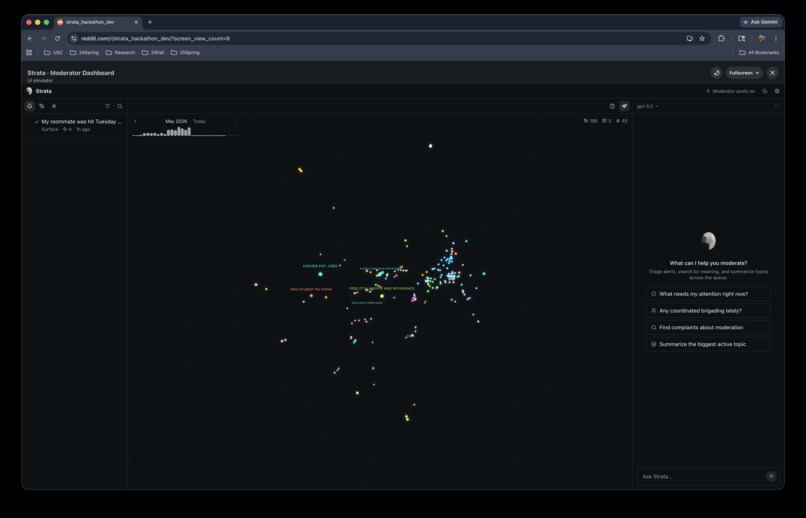
Task: Click the HIGHER PAY JOBS cluster label
Action: [320, 266]
